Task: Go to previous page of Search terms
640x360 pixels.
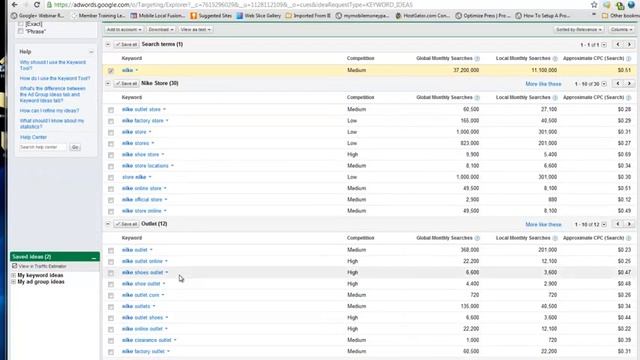Action: (618, 44)
